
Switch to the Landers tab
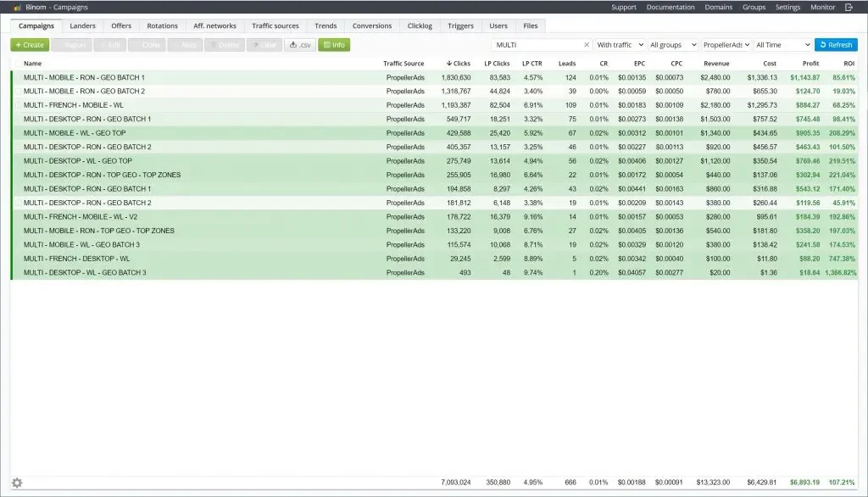(82, 26)
